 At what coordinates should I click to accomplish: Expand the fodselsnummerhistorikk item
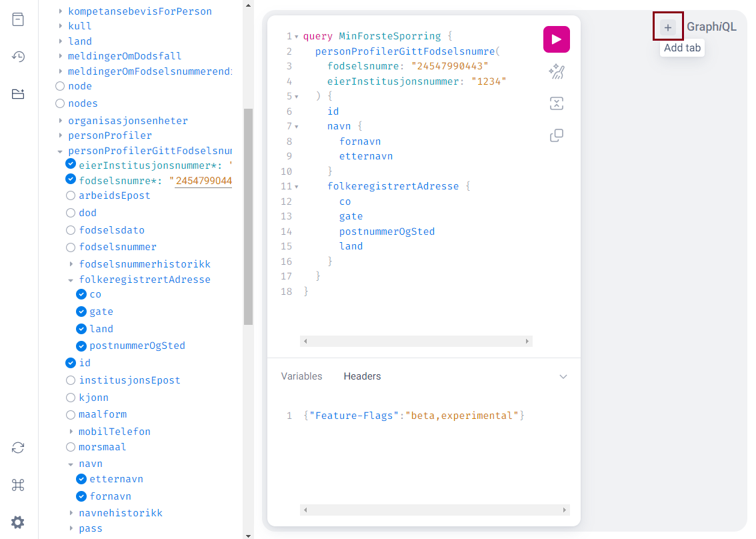tap(71, 263)
